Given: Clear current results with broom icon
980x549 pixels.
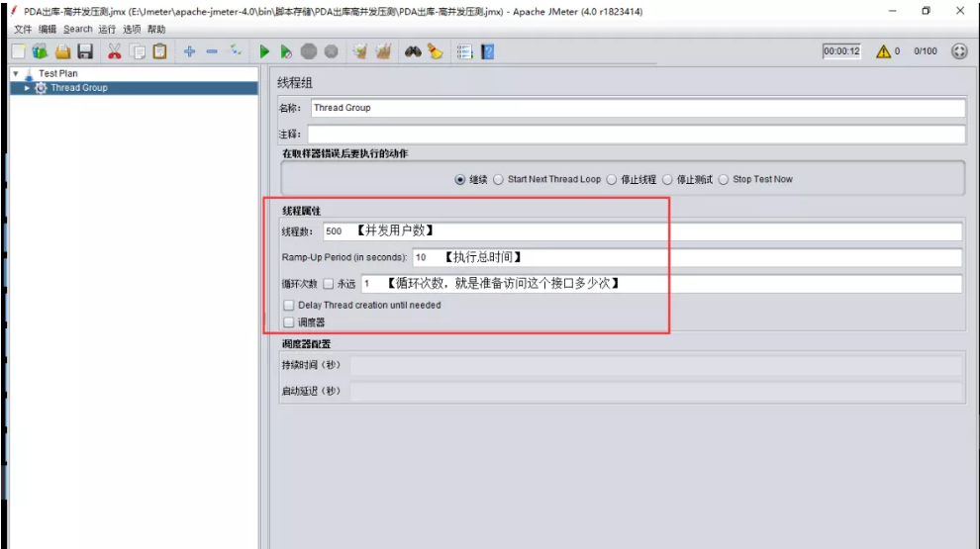Looking at the screenshot, I should (359, 51).
